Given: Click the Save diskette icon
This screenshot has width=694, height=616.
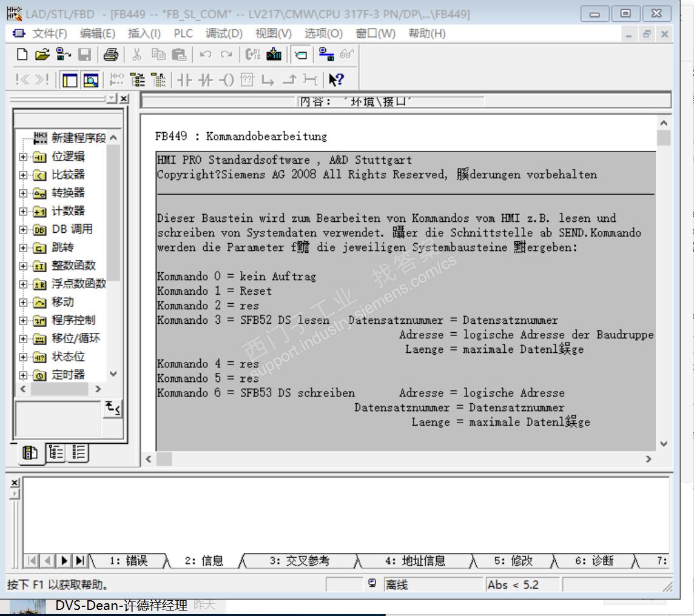Looking at the screenshot, I should point(84,55).
